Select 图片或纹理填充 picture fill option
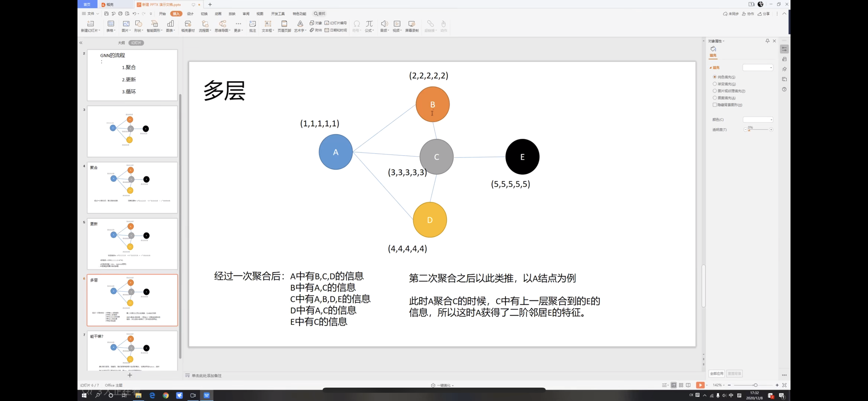This screenshot has height=401, width=868. 729,91
